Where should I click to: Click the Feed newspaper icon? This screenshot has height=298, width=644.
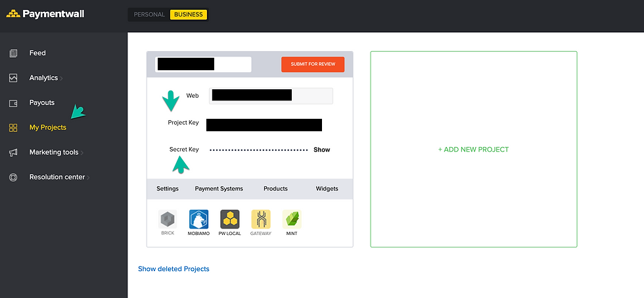13,53
